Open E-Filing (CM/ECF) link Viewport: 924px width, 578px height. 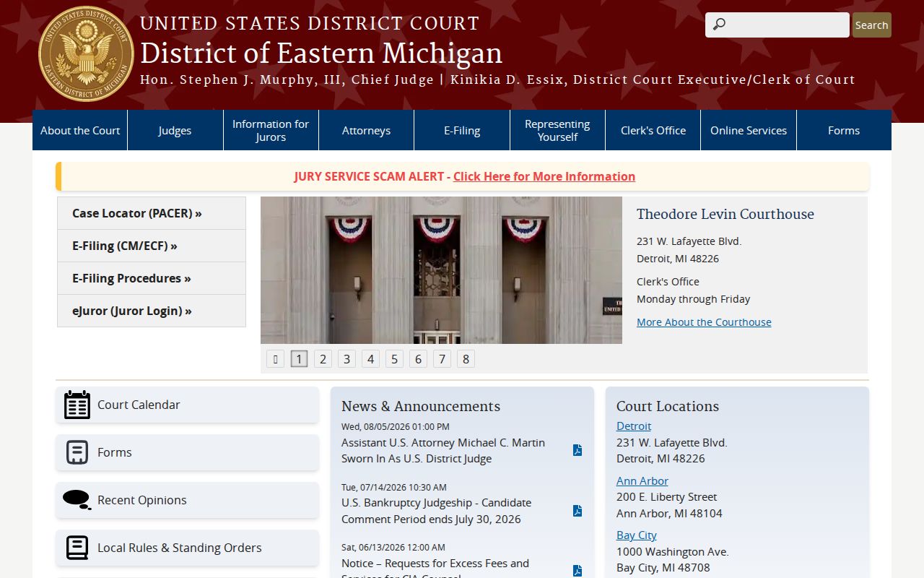(152, 246)
